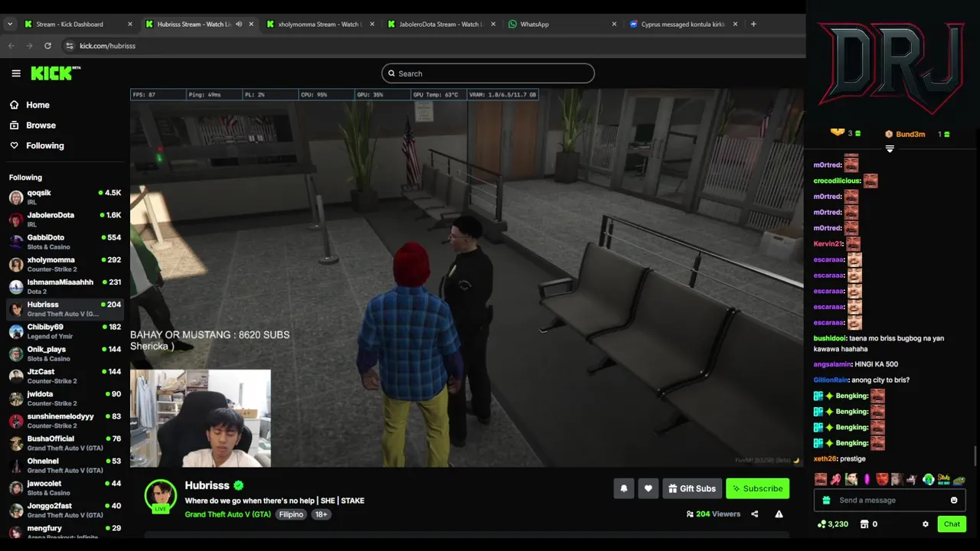
Task: Open the hamburger sidebar menu
Action: [x=16, y=73]
